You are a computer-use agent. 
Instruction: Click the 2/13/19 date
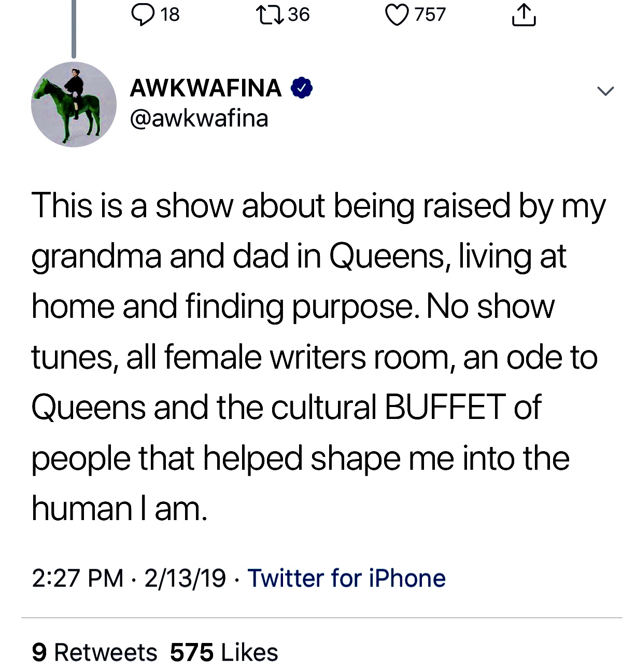coord(185,578)
